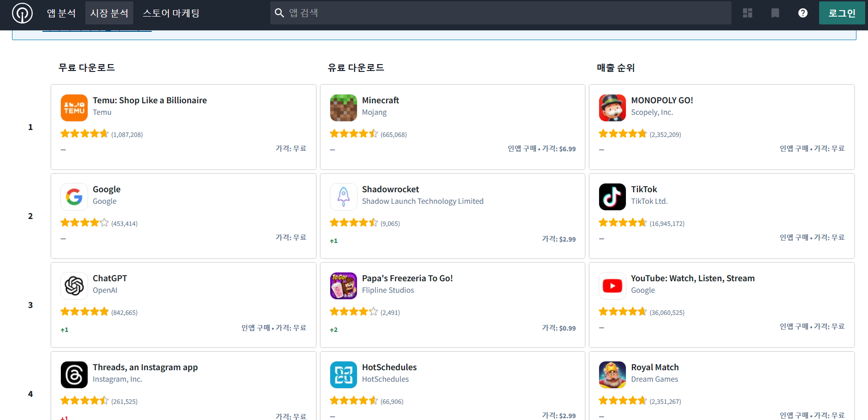Click the (1,087,208) review count
The width and height of the screenshot is (868, 420).
tap(127, 135)
